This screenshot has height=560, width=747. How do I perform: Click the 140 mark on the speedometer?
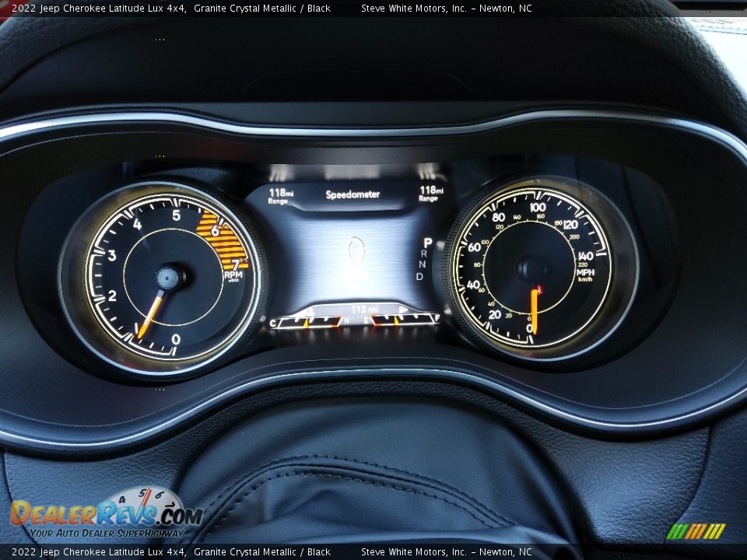click(585, 256)
